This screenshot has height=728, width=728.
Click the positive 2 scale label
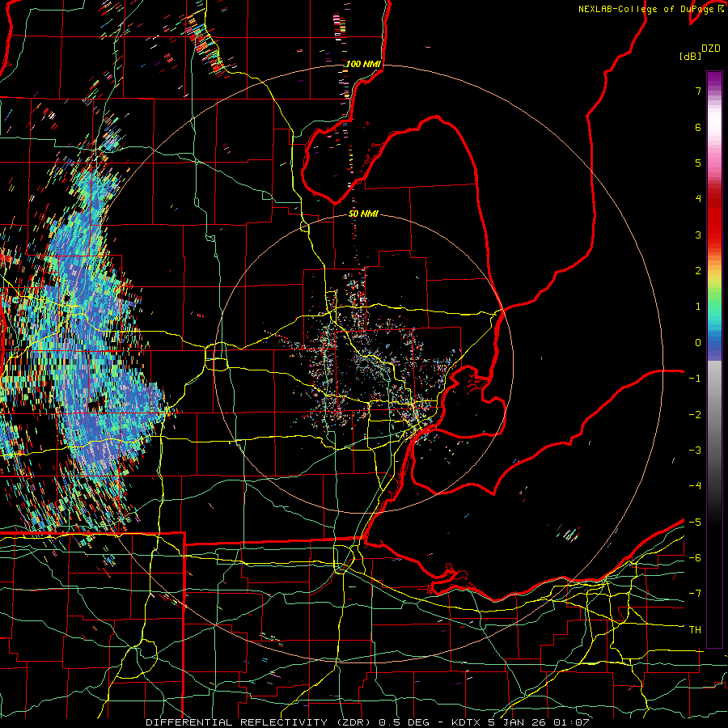point(698,271)
